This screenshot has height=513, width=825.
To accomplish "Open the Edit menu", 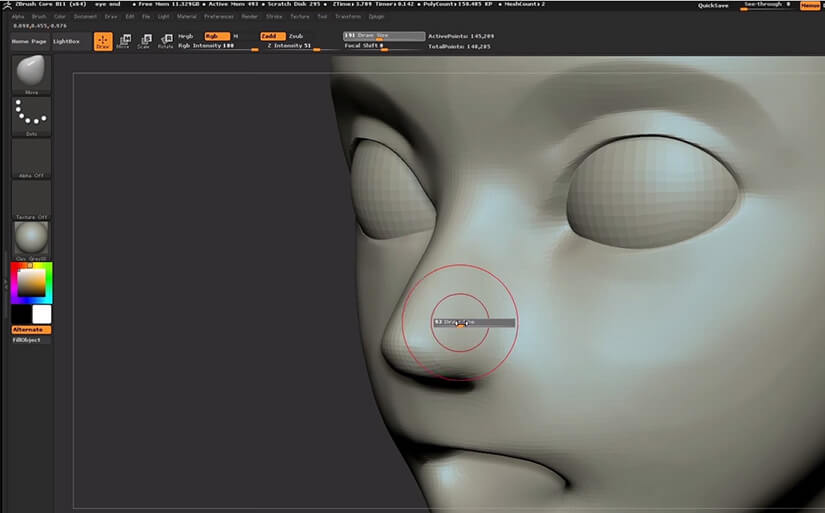I will [130, 17].
